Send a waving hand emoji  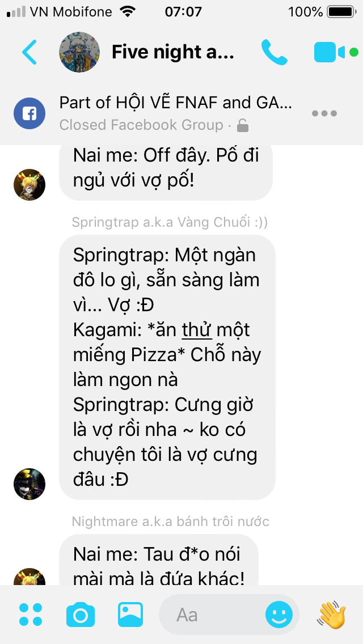click(x=332, y=614)
